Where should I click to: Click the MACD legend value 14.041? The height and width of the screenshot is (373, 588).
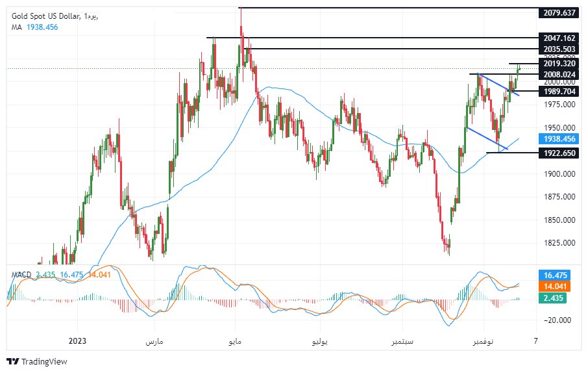pos(99,275)
